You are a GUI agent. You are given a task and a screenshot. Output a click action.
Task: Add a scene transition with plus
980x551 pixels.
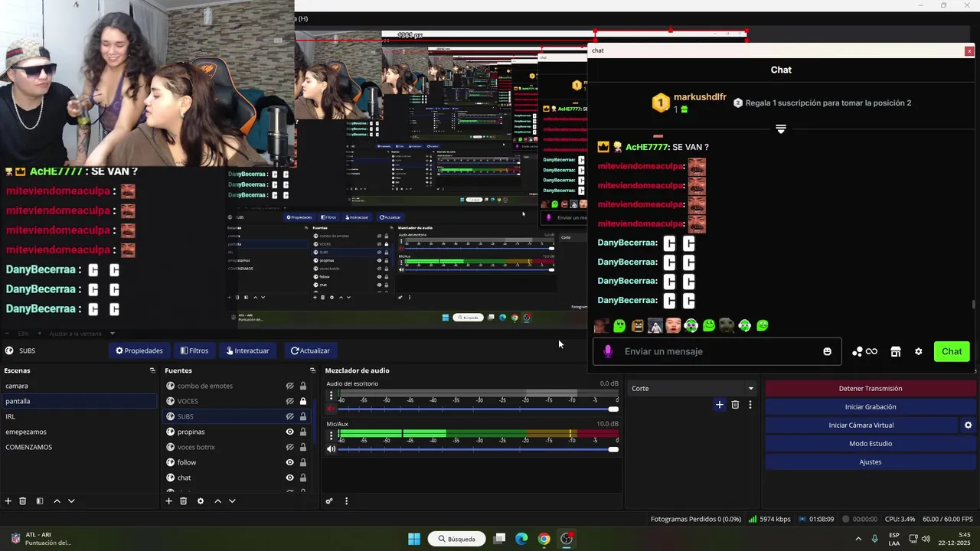[719, 405]
